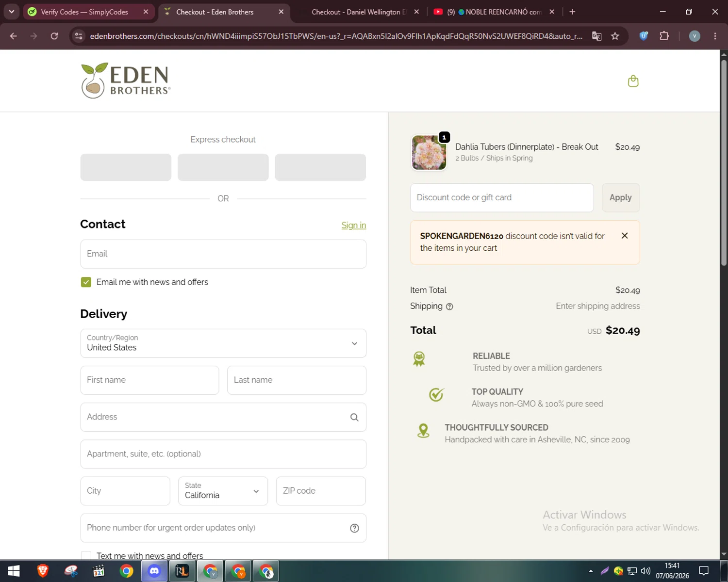The width and height of the screenshot is (728, 582).
Task: Open the tab search dropdown arrow
Action: (11, 12)
